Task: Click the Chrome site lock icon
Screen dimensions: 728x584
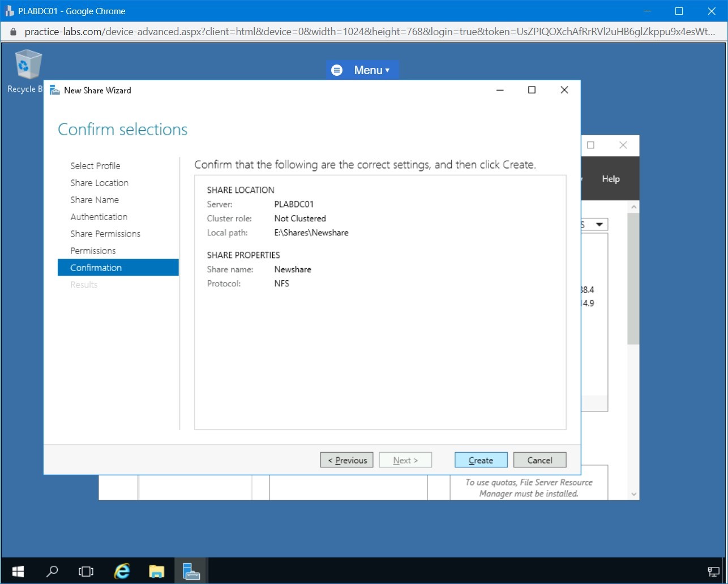Action: pyautogui.click(x=14, y=32)
